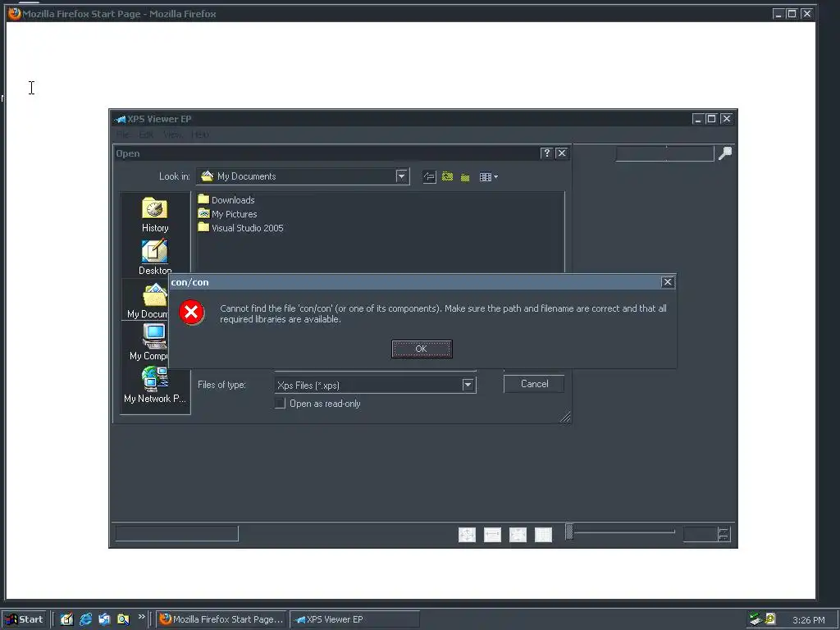Click the Start button on the taskbar
The width and height of the screenshot is (840, 630).
tap(24, 619)
